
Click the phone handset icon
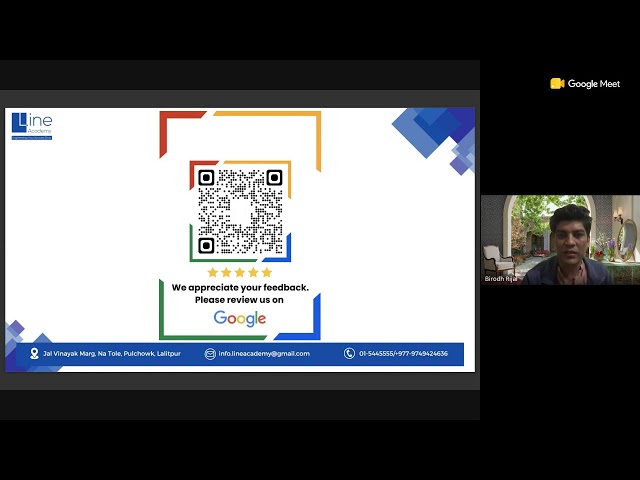click(349, 353)
